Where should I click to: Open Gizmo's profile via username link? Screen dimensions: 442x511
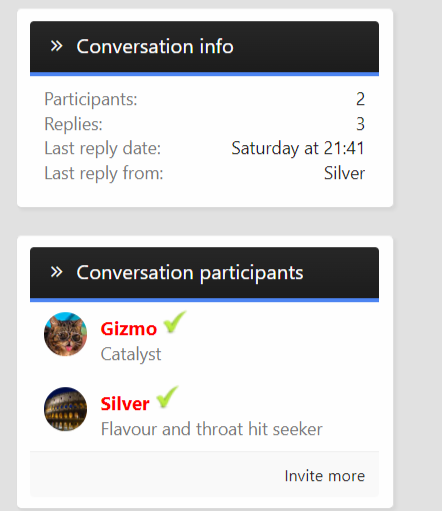[129, 329]
